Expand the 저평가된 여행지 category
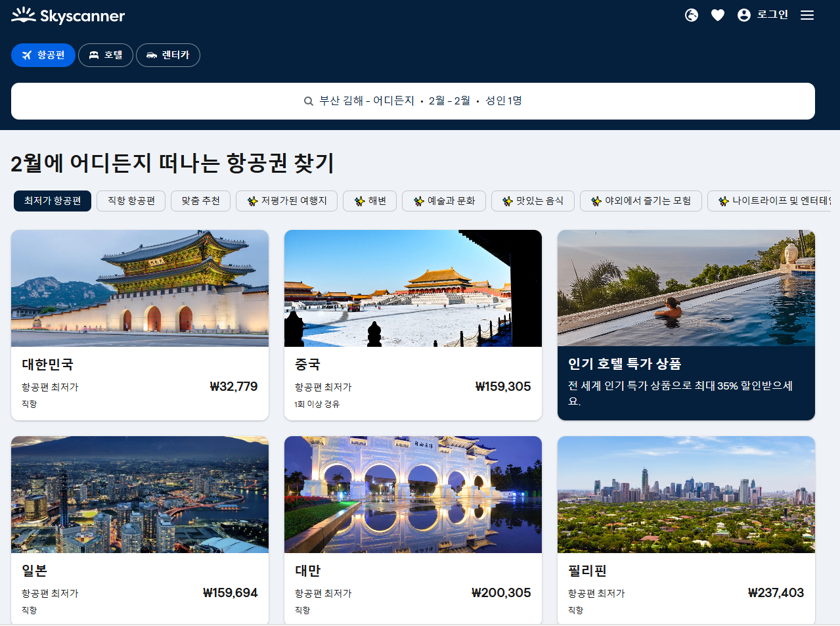 286,201
